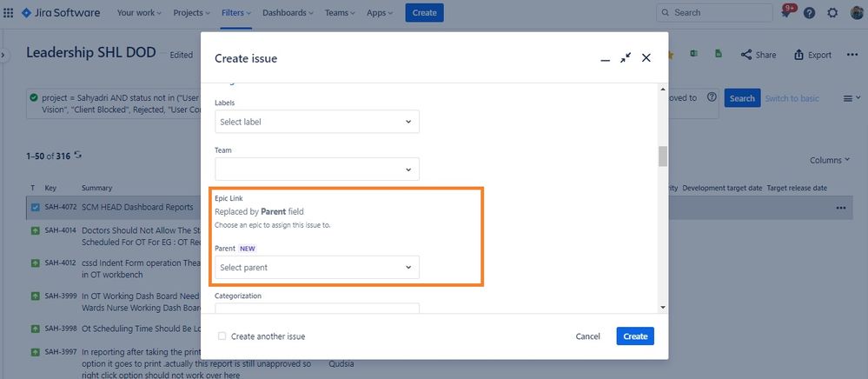
Task: Click the issue type icon for SAH-3998
Action: (35, 329)
